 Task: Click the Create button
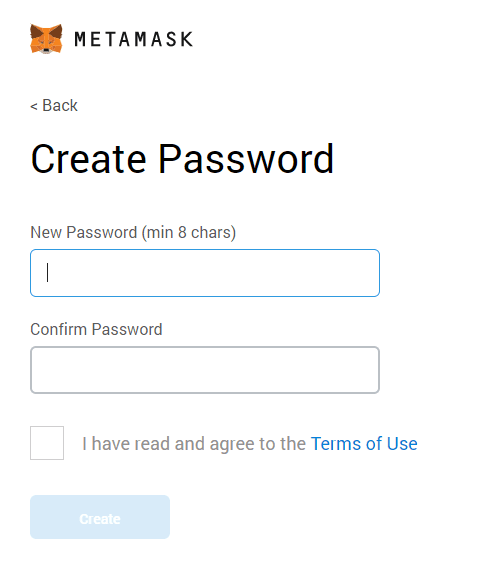tap(100, 517)
